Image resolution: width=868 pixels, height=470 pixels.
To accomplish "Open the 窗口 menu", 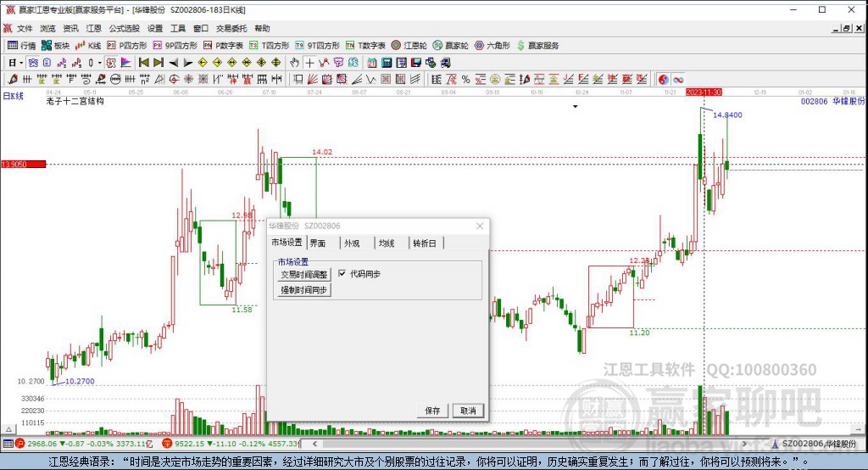I will (200, 28).
